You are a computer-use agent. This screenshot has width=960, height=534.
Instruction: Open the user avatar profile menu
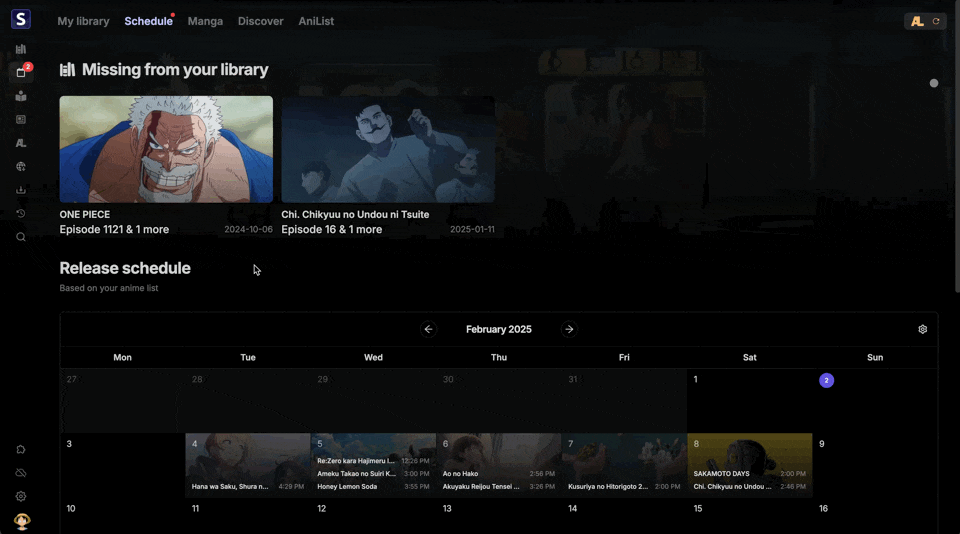pyautogui.click(x=22, y=521)
